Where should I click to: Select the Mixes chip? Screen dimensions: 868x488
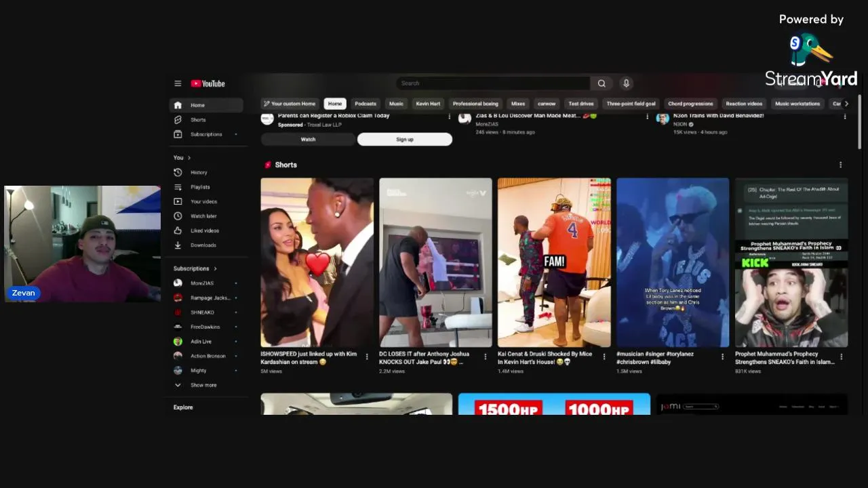click(x=518, y=104)
